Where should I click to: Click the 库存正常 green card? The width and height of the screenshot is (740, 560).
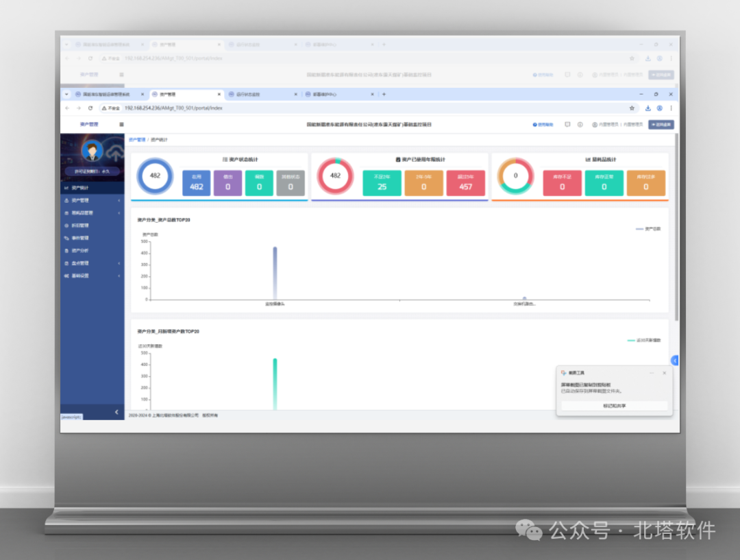(604, 183)
